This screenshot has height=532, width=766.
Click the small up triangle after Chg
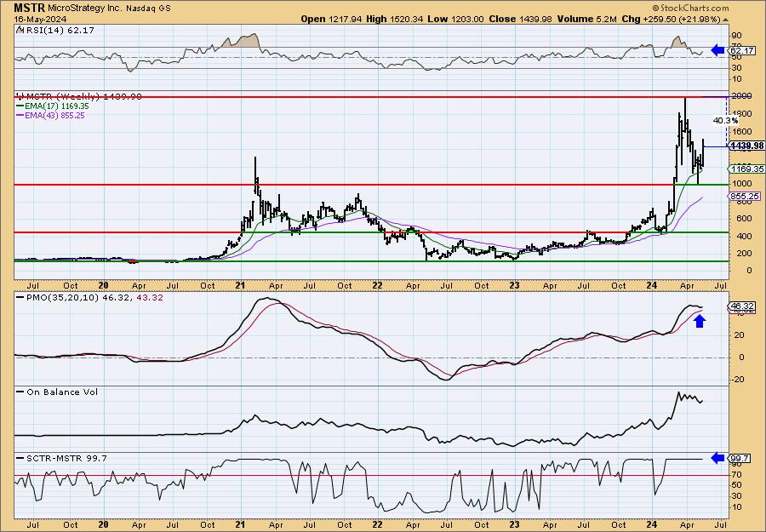[725, 20]
